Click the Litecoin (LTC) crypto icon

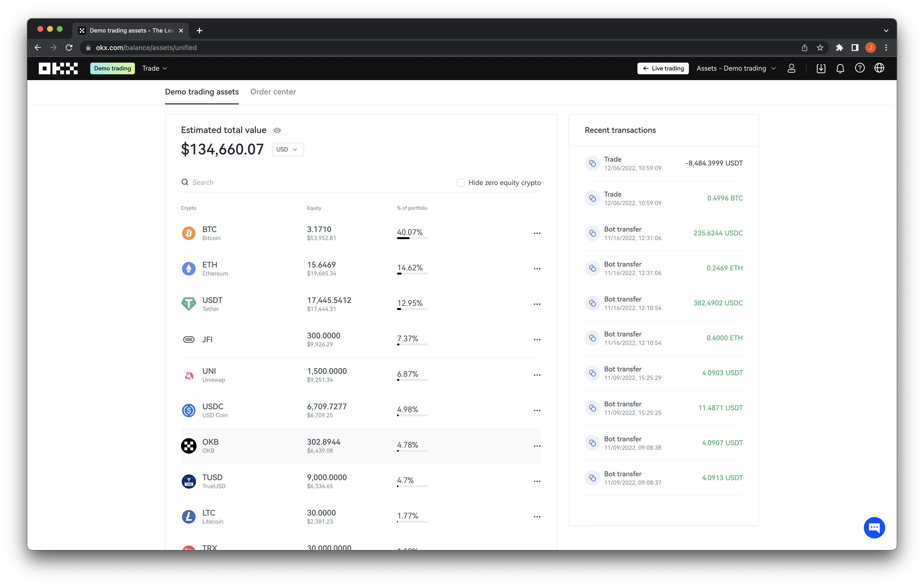189,516
